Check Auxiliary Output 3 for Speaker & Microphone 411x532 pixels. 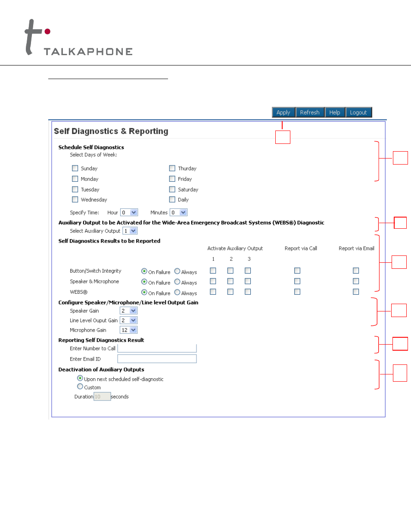click(x=248, y=281)
